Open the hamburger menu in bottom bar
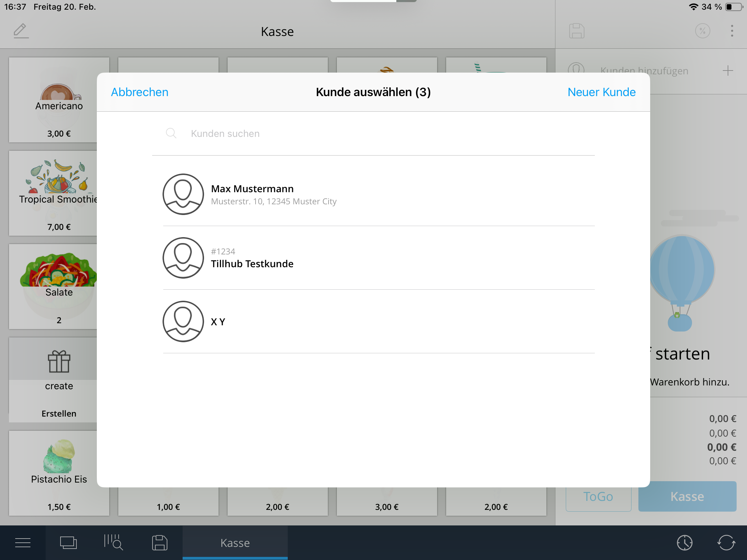The image size is (747, 560). pos(23,543)
